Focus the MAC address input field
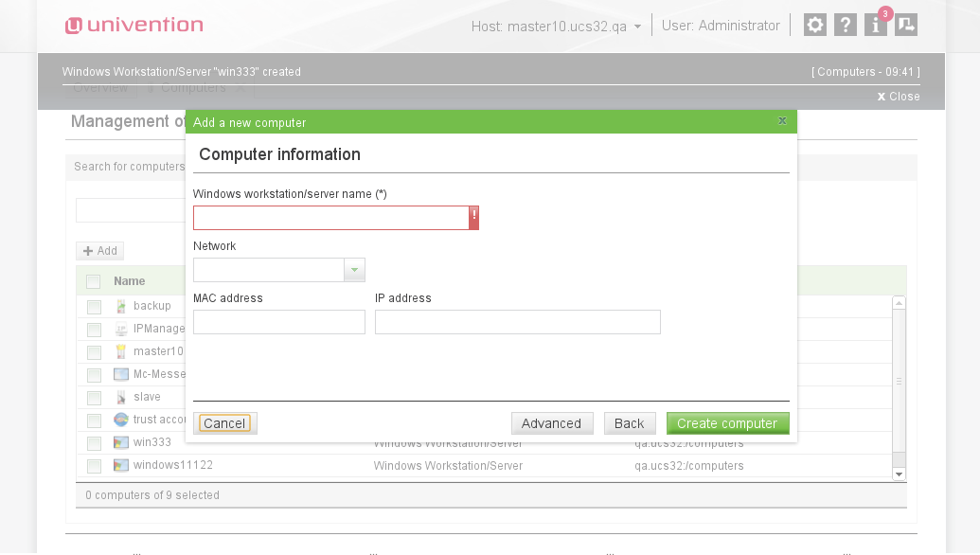The width and height of the screenshot is (980, 555). 278,322
